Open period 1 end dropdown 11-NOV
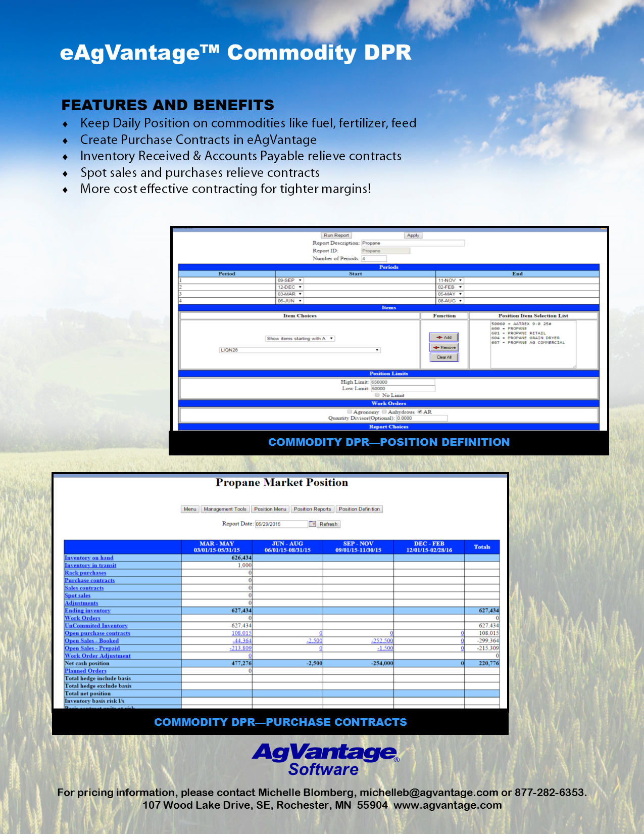This screenshot has height=834, width=644. (450, 280)
